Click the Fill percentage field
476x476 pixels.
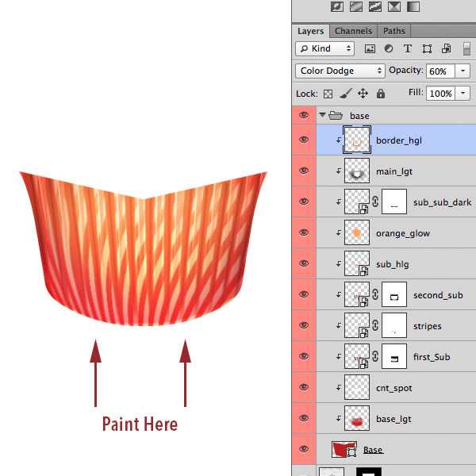pyautogui.click(x=440, y=94)
